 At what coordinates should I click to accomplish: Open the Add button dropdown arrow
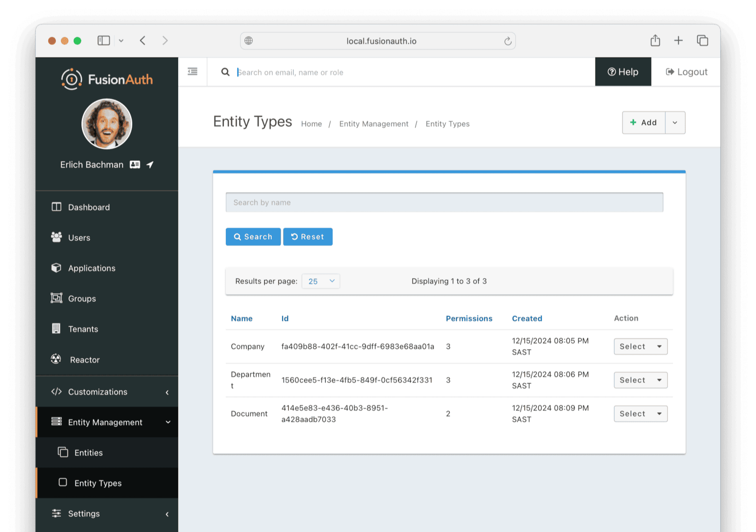[x=675, y=123]
